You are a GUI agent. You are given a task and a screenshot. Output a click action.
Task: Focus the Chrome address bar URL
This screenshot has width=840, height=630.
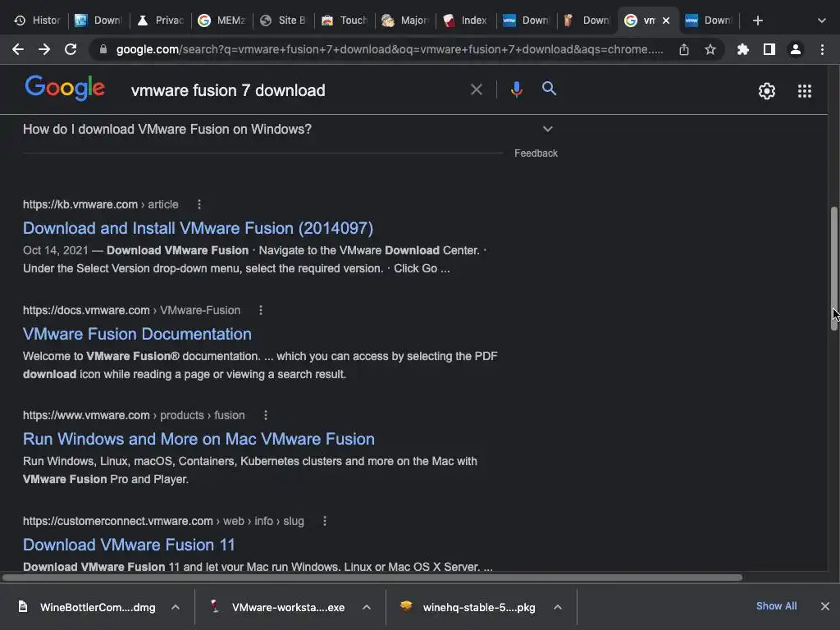point(390,49)
